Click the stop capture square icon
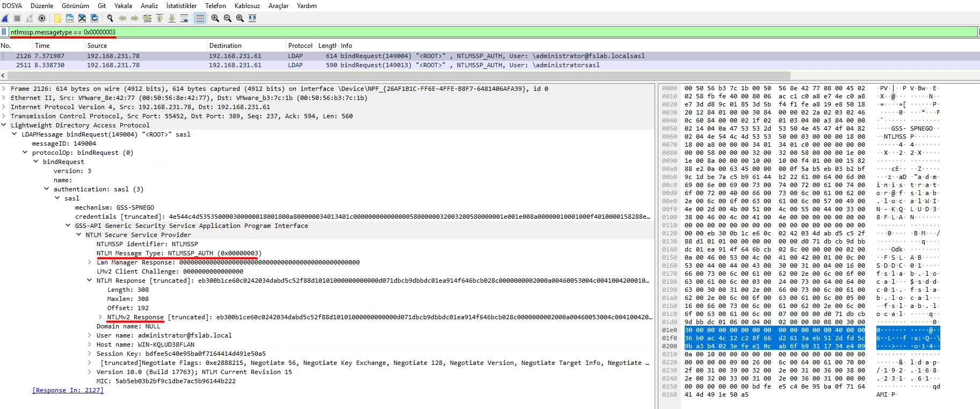The image size is (980, 409). coord(17,18)
